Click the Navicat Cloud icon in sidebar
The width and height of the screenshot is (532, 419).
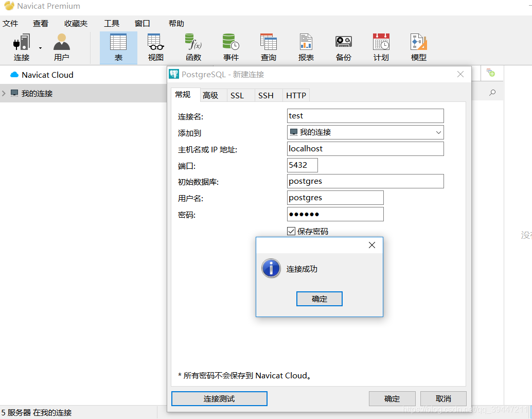tap(14, 75)
